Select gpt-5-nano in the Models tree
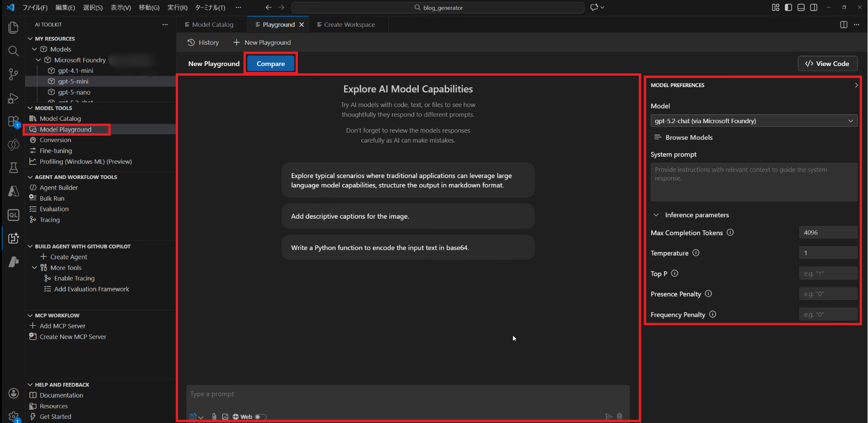 point(74,92)
